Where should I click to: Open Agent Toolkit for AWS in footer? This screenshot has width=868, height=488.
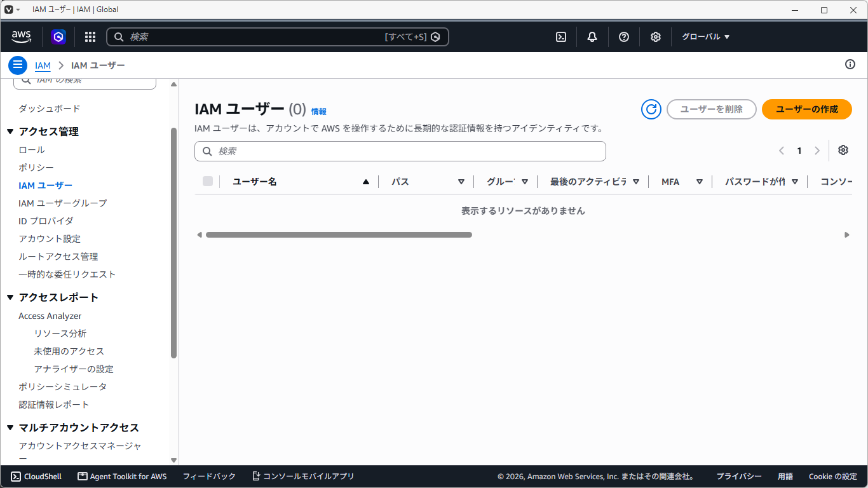pos(122,477)
